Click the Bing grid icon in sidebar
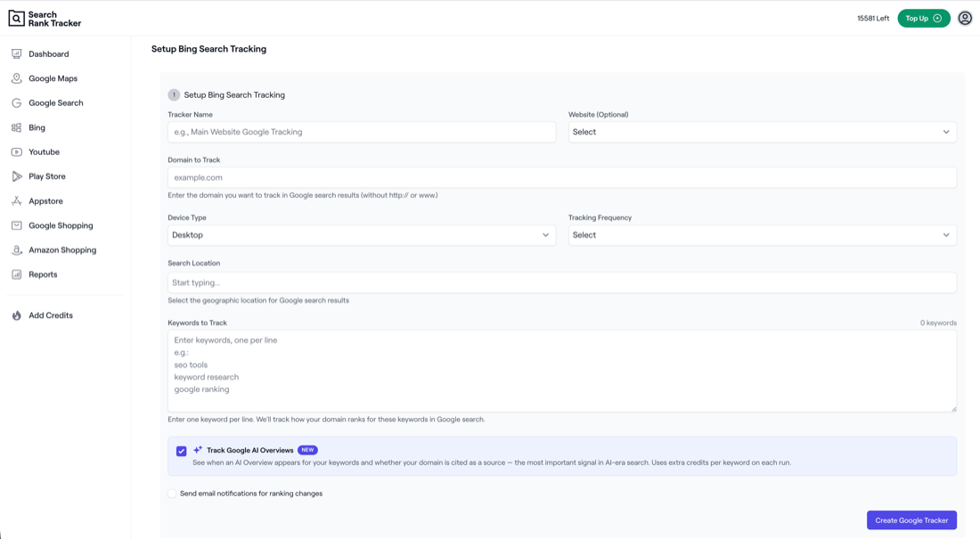 click(17, 127)
